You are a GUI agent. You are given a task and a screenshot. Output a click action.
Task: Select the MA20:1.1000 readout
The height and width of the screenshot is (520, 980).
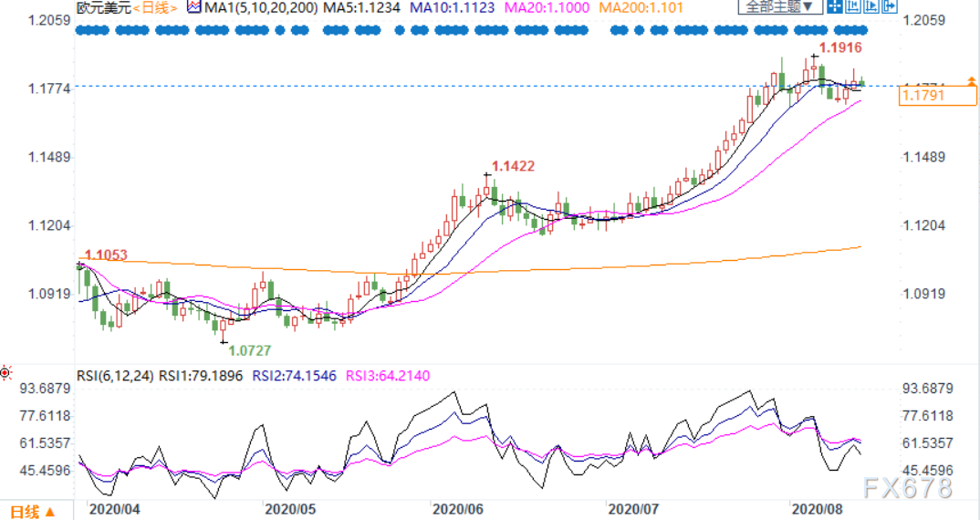point(547,8)
